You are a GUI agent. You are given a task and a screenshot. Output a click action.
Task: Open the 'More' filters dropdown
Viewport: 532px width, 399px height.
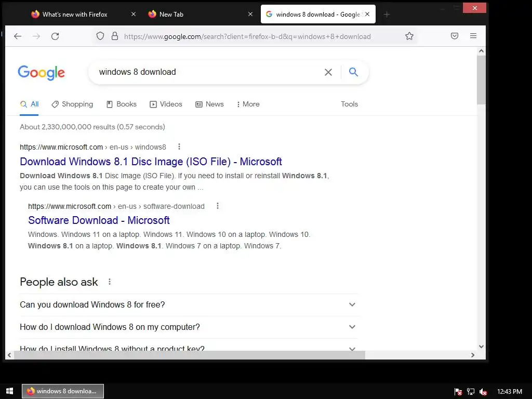click(x=248, y=104)
